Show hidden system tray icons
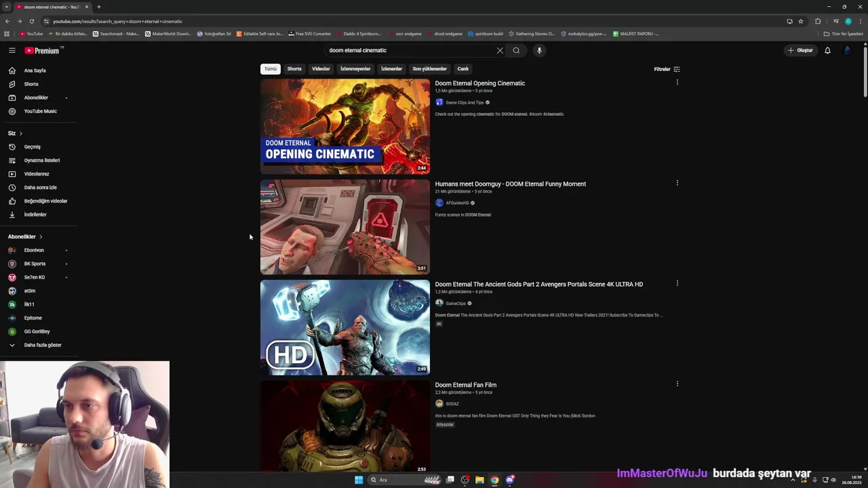This screenshot has width=868, height=488. point(793,480)
